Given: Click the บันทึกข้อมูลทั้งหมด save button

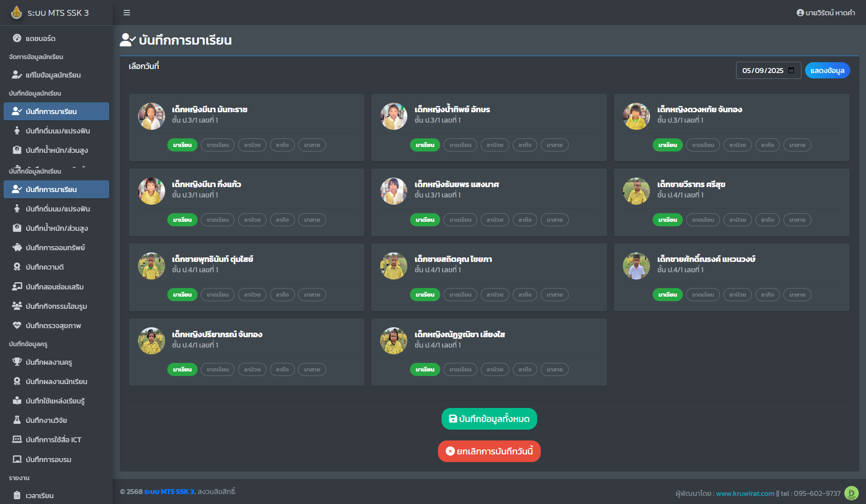Looking at the screenshot, I should 489,419.
